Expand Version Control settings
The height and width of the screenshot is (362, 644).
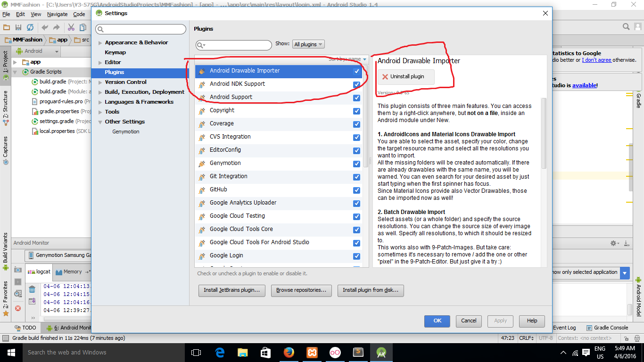pos(100,82)
